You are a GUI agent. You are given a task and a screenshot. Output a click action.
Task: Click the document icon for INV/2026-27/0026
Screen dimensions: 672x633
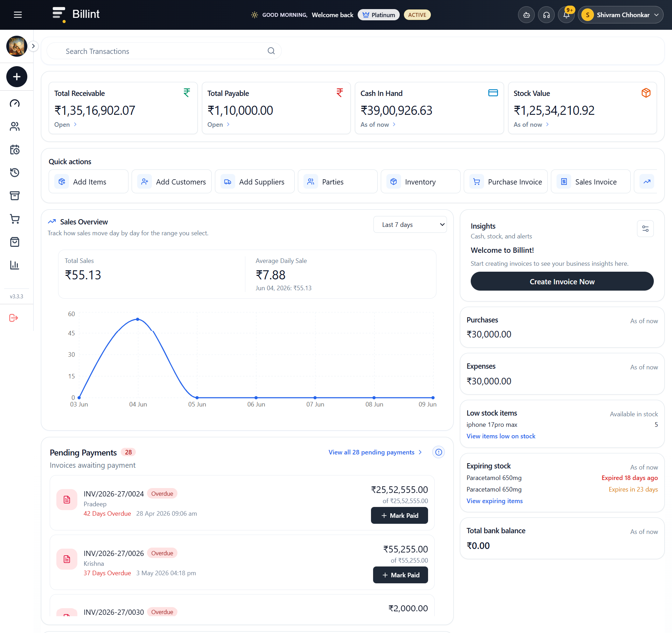67,559
